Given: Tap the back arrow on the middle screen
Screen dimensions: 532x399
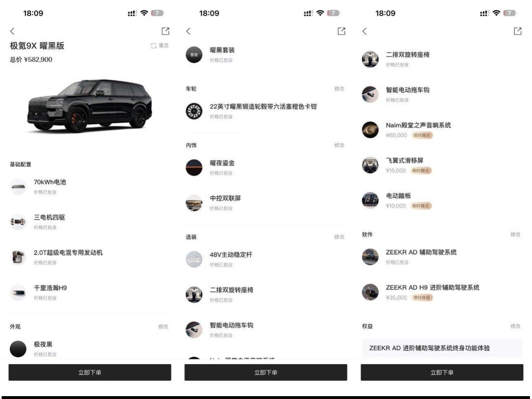Looking at the screenshot, I should point(188,31).
